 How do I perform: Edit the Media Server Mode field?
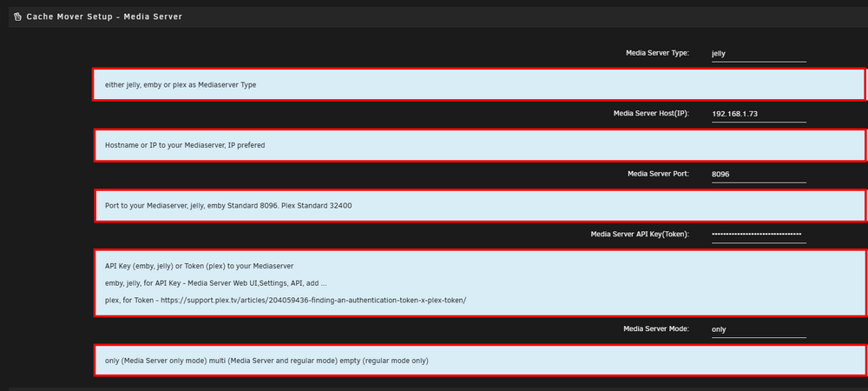coord(759,329)
